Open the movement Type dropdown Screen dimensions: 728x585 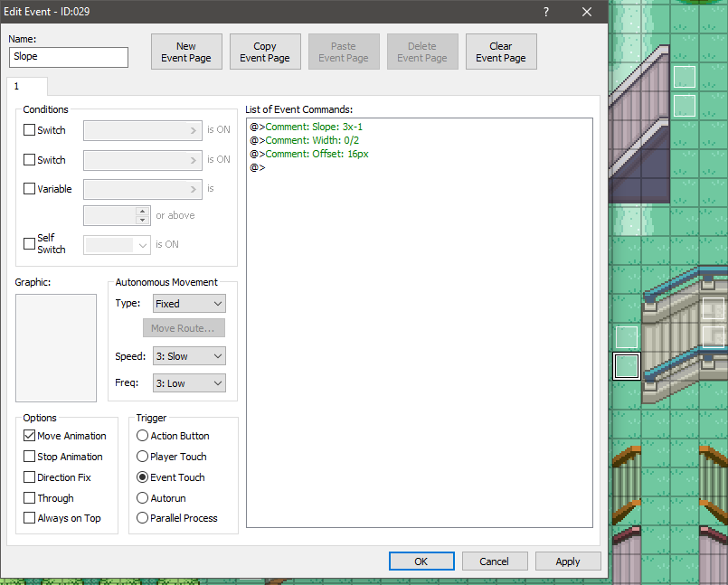click(x=188, y=304)
